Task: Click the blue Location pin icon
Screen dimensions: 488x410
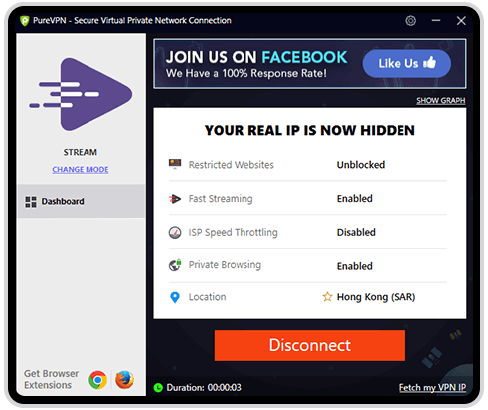Action: tap(175, 297)
